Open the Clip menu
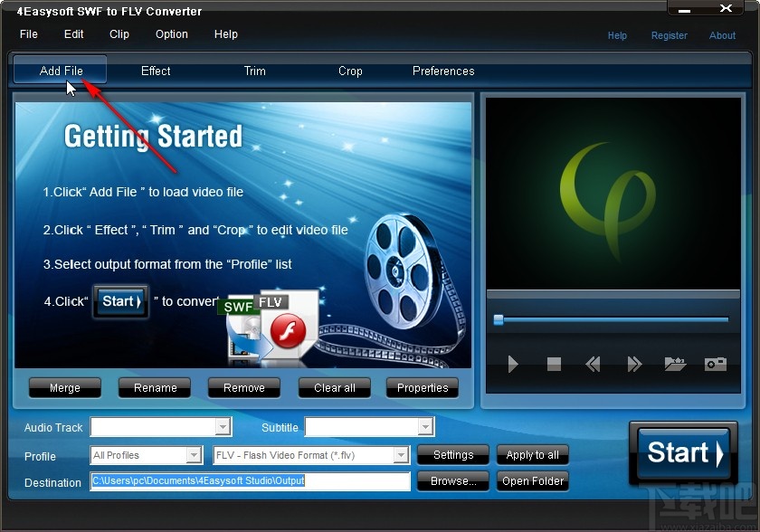The height and width of the screenshot is (532, 760). pyautogui.click(x=119, y=34)
